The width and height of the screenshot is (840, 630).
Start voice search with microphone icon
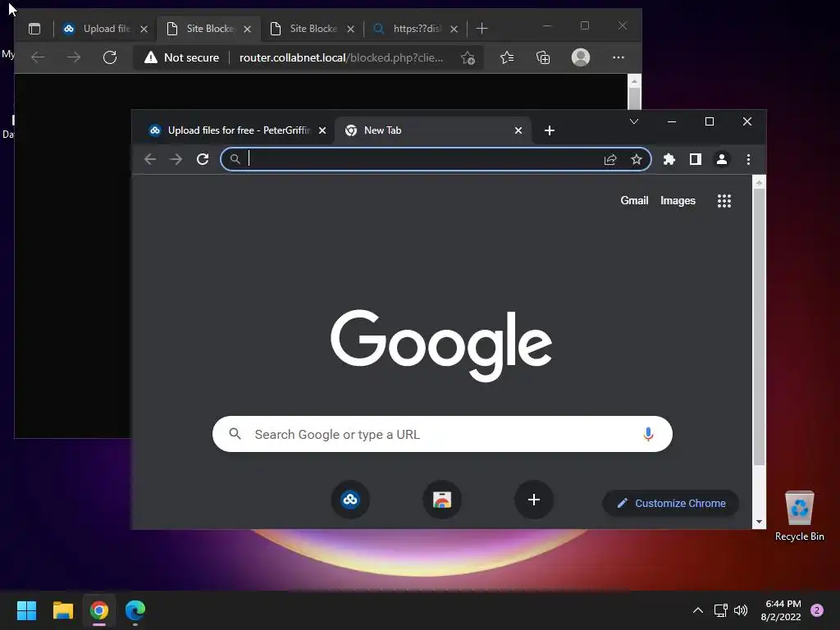(648, 434)
